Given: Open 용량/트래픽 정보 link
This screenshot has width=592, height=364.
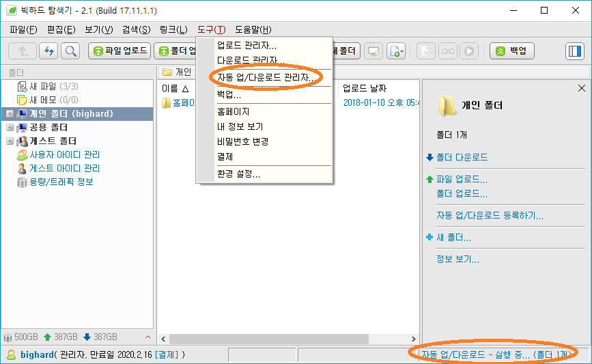Looking at the screenshot, I should [x=61, y=182].
